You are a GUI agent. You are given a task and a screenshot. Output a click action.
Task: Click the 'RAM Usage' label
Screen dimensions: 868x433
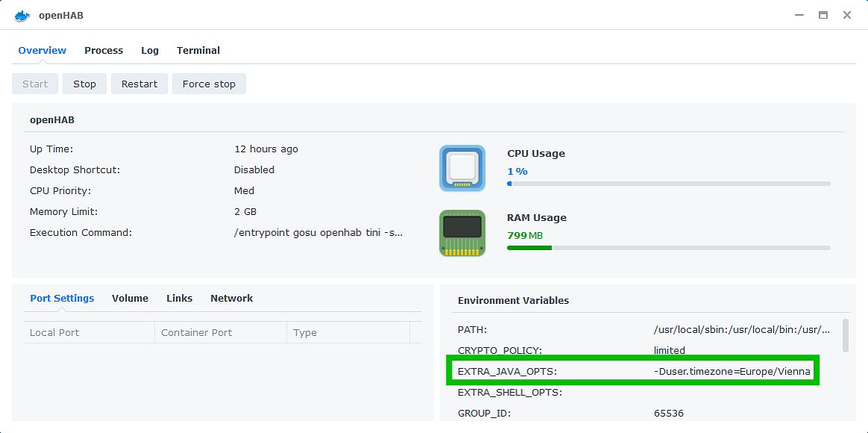pos(537,218)
